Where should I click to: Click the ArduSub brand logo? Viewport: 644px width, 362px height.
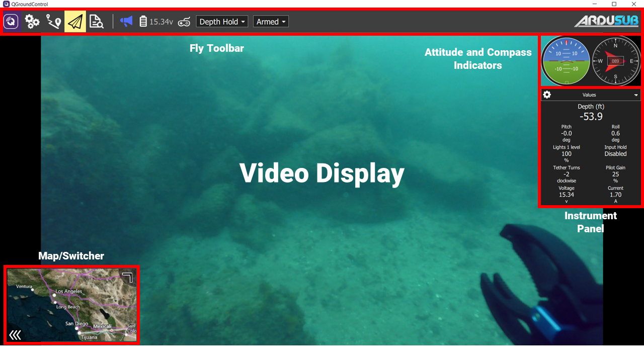pos(606,21)
